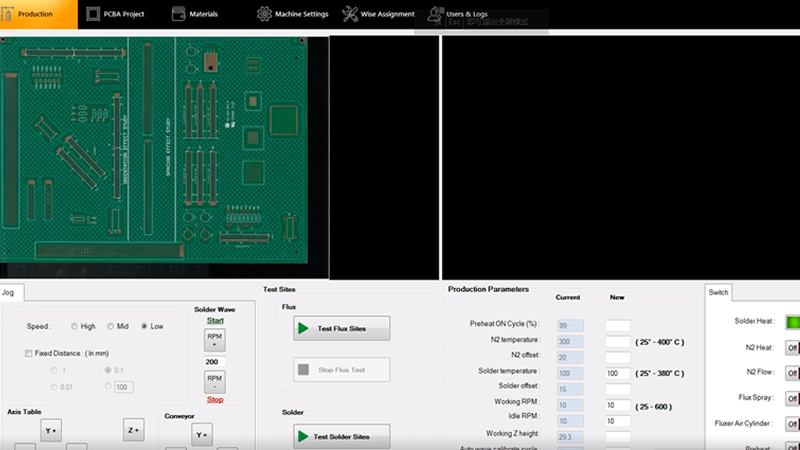This screenshot has height=450, width=800.
Task: Click the Production tab icon
Action: pyautogui.click(x=7, y=14)
